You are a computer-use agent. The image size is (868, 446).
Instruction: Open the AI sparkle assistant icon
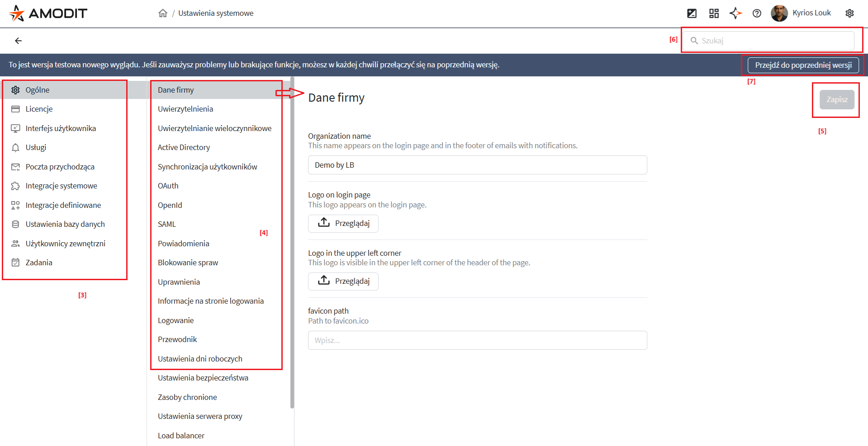click(x=735, y=13)
